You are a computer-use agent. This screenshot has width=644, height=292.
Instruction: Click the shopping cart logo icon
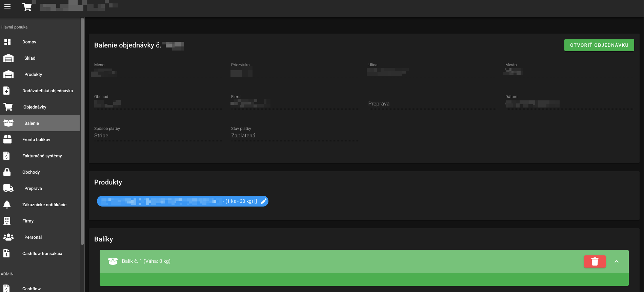pos(27,7)
